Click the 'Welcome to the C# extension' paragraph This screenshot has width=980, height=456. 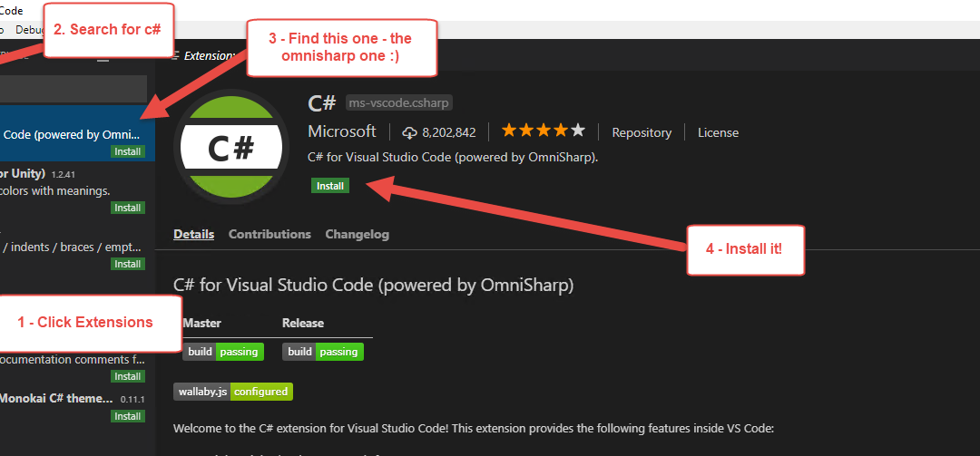[x=474, y=429]
